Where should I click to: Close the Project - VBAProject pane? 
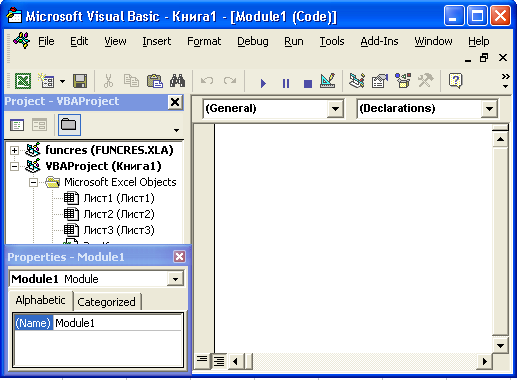coord(175,102)
